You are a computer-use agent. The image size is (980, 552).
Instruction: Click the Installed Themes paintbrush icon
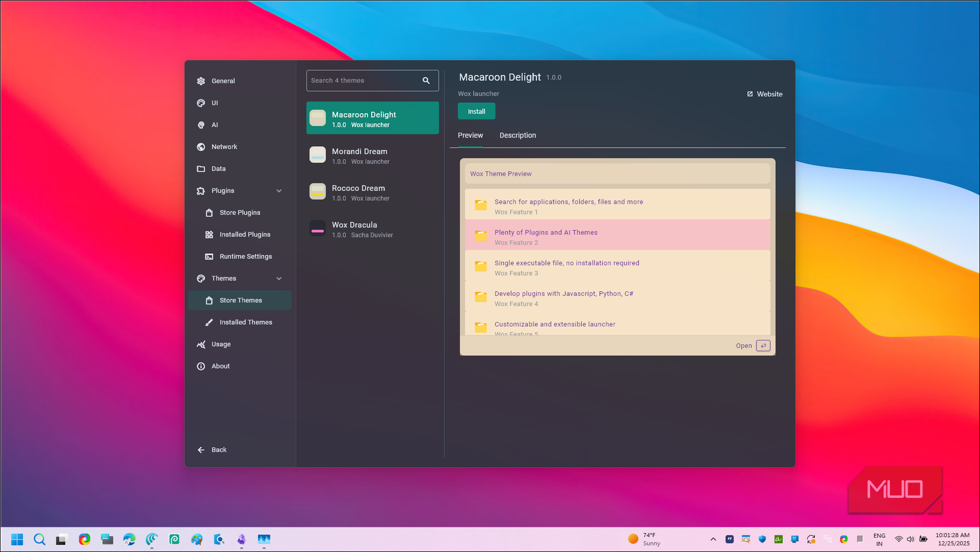209,322
